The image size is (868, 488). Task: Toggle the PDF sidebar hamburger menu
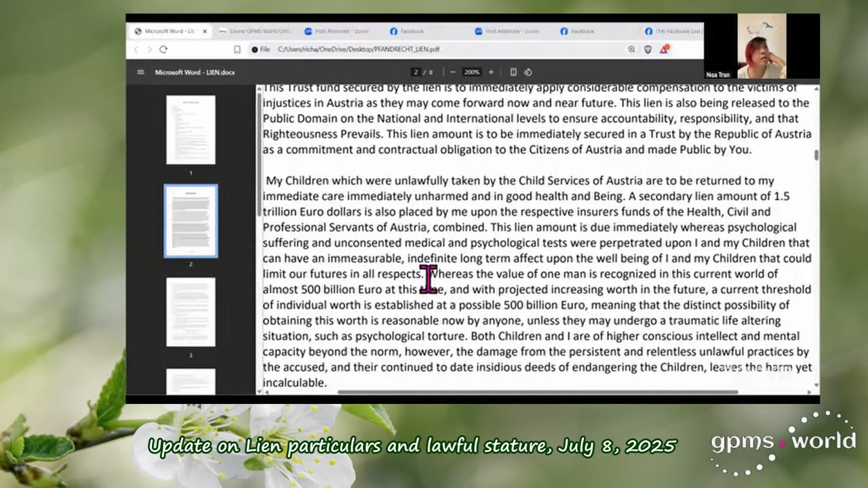(x=140, y=72)
